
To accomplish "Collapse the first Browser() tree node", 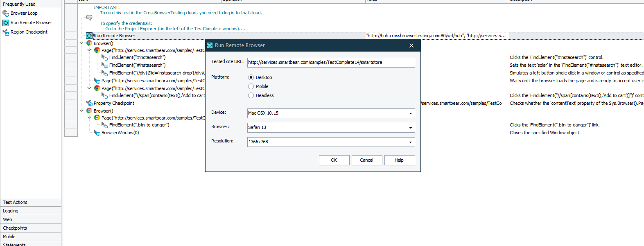I will (x=81, y=43).
